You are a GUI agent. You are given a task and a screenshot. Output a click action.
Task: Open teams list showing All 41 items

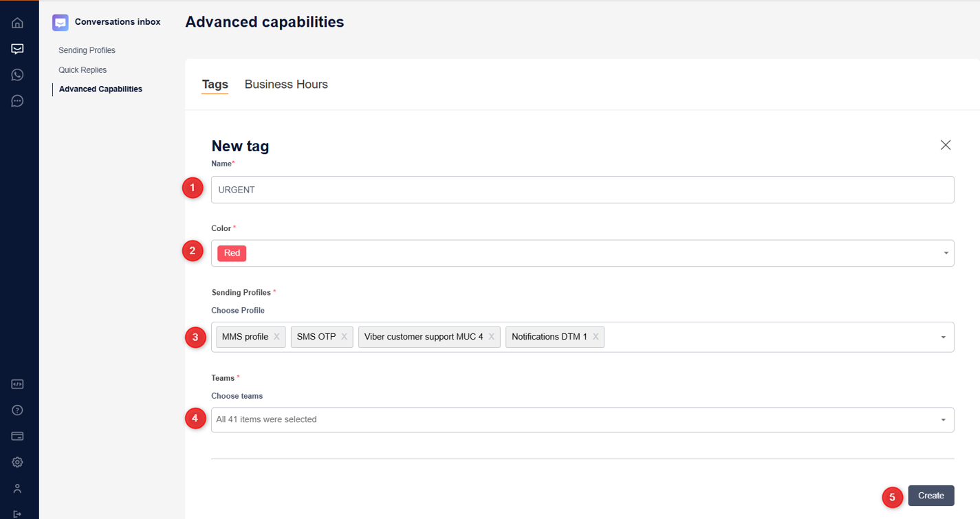point(582,420)
